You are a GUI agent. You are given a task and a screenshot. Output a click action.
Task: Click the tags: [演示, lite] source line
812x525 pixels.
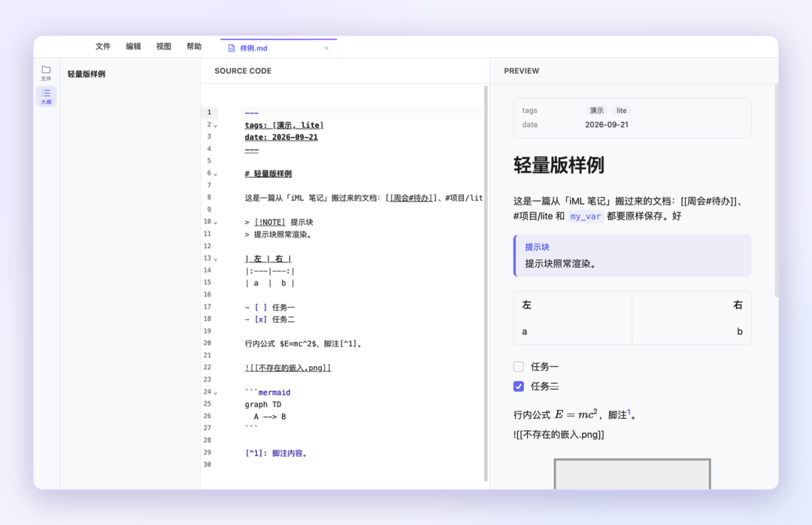click(x=284, y=126)
